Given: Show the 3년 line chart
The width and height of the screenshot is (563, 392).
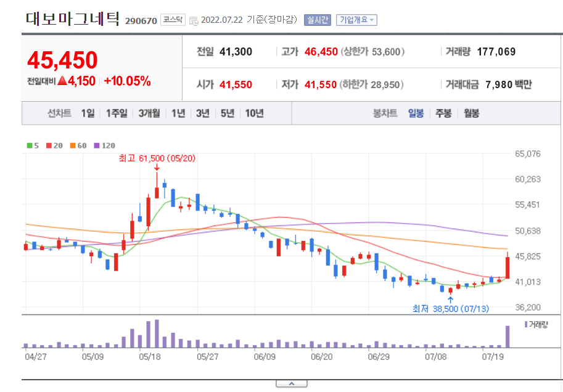Looking at the screenshot, I should point(202,113).
